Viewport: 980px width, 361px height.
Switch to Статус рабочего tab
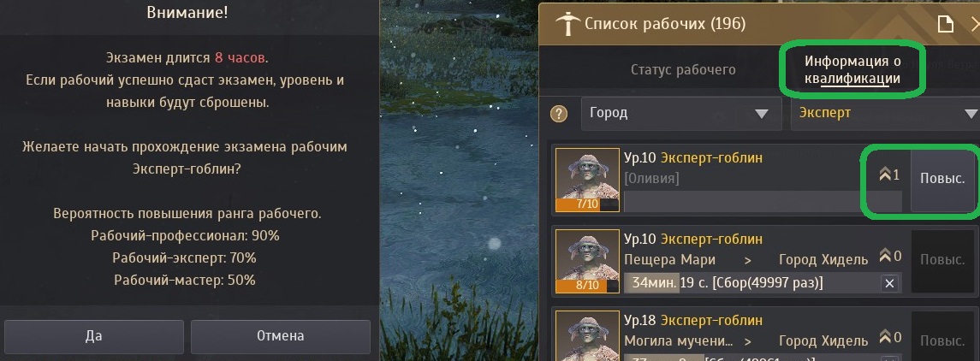point(682,69)
